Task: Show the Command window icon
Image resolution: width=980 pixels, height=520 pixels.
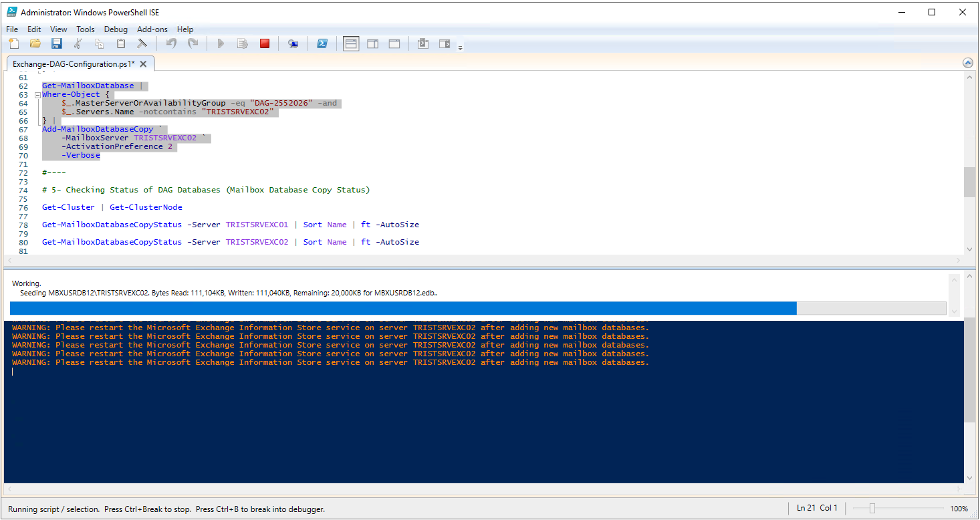Action: pos(422,44)
